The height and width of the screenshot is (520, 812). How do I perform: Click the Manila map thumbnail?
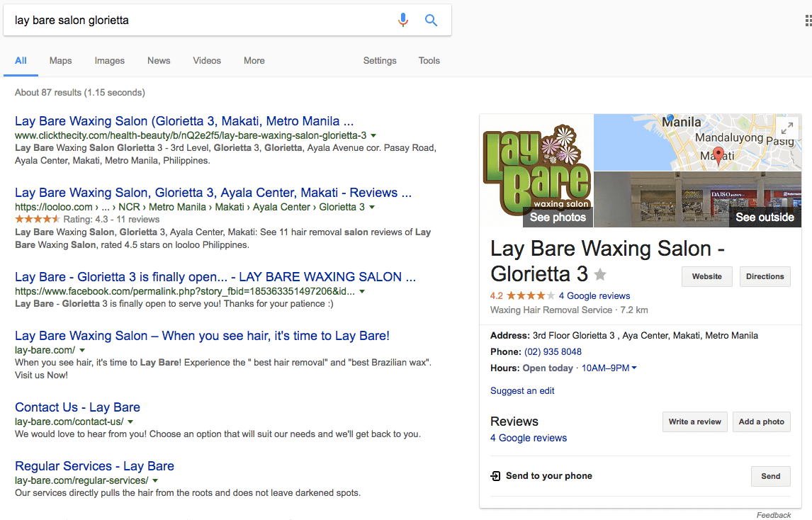[697, 142]
